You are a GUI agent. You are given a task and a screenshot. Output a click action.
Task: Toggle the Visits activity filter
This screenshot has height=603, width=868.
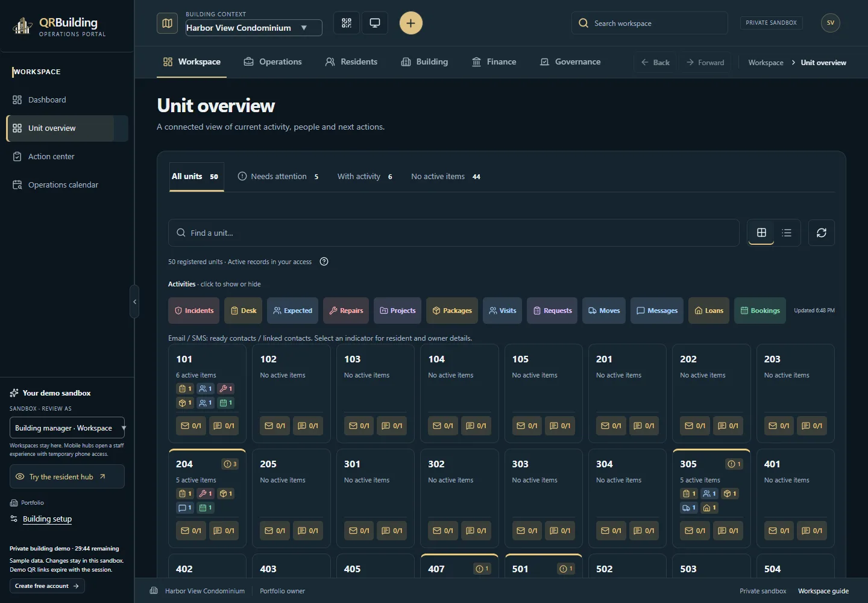(503, 311)
